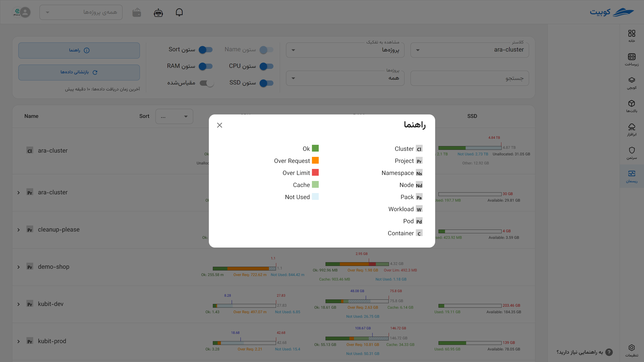Click the جستجو search field
This screenshot has width=644, height=362.
(x=470, y=78)
